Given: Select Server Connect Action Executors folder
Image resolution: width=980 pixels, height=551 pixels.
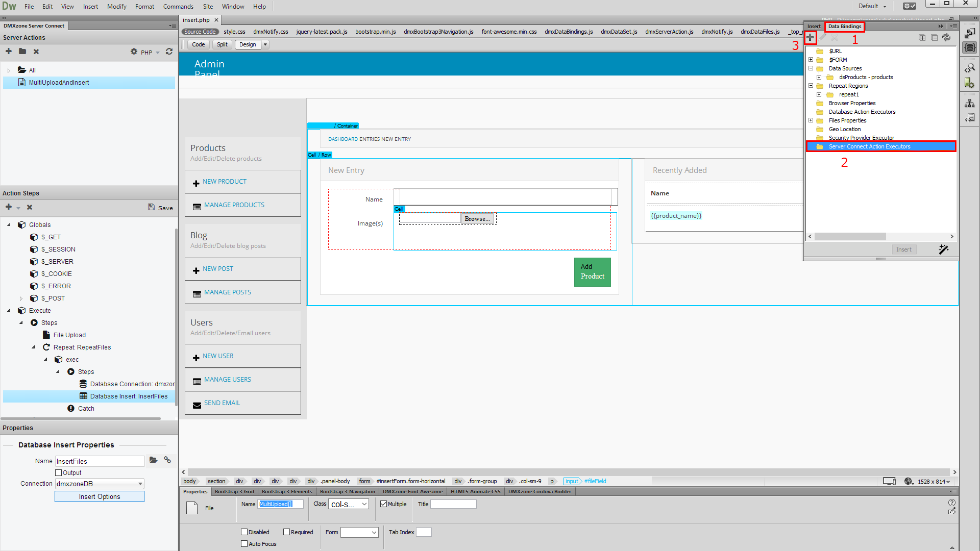Looking at the screenshot, I should 881,146.
